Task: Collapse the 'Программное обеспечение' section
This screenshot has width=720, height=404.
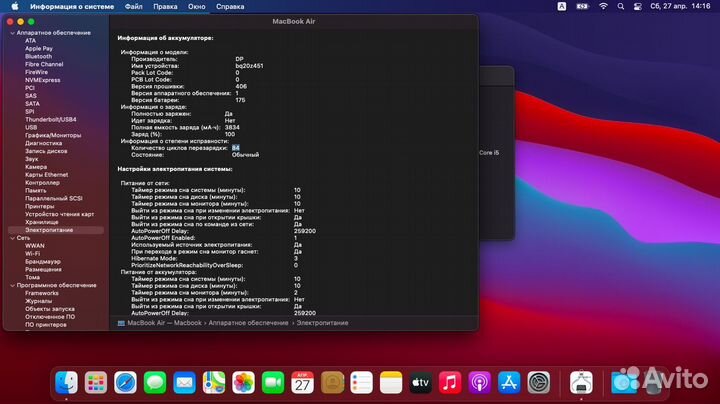Action: 12,286
